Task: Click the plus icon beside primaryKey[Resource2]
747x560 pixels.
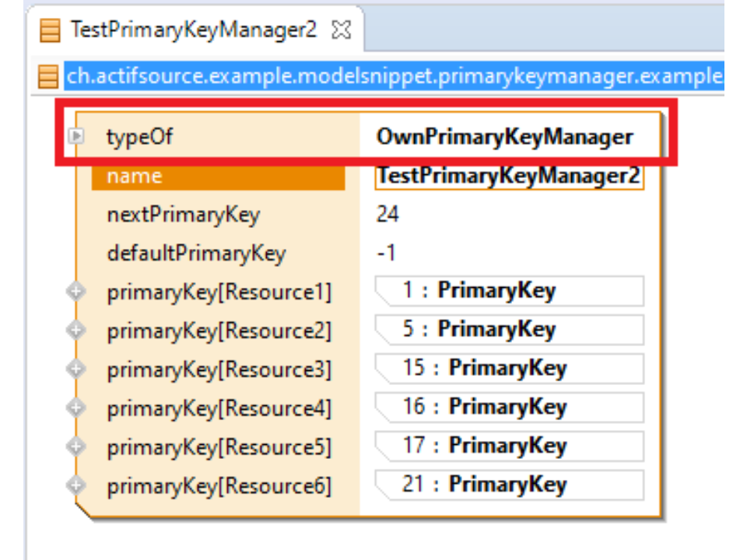Action: pos(75,331)
